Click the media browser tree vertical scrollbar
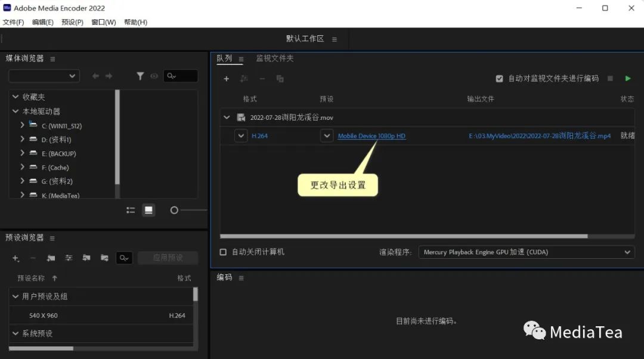644x359 pixels. (117, 137)
